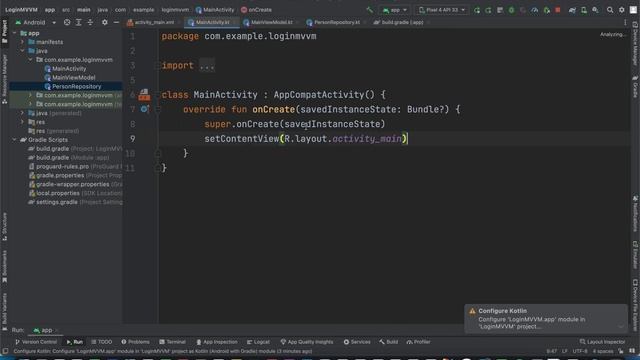Click the Apply Code Changes icon
Viewport: 640px width, 360px height.
click(x=488, y=10)
